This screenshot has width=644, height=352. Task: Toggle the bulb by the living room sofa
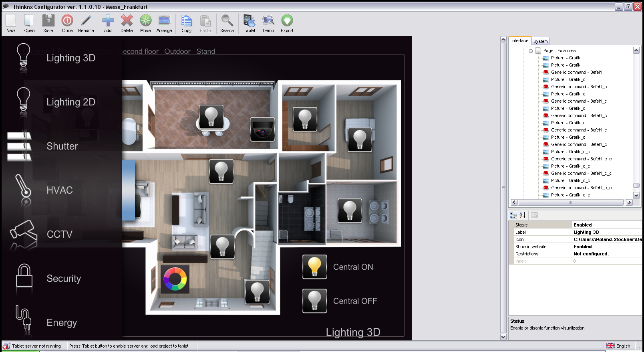click(221, 171)
